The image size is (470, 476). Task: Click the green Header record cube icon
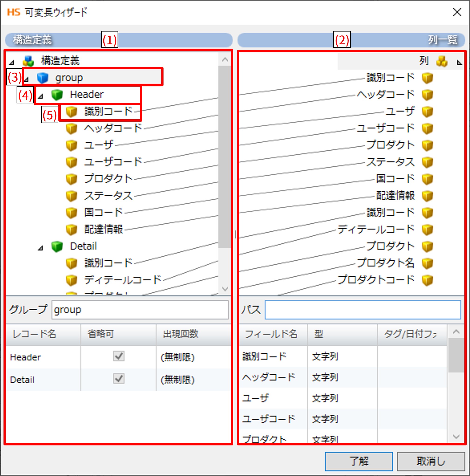click(57, 95)
